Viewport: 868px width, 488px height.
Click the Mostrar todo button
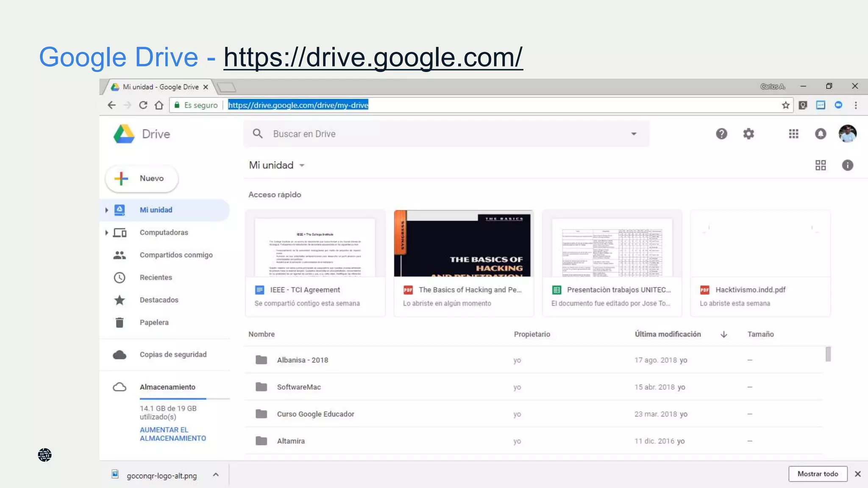coord(818,474)
